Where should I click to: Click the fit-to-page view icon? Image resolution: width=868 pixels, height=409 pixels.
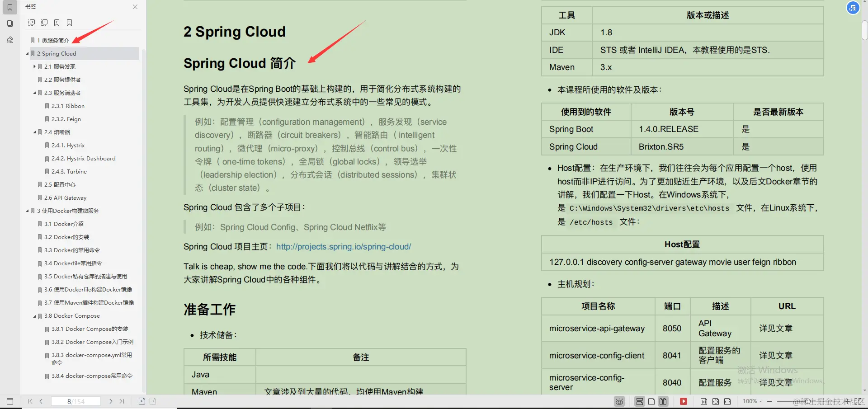pyautogui.click(x=716, y=401)
